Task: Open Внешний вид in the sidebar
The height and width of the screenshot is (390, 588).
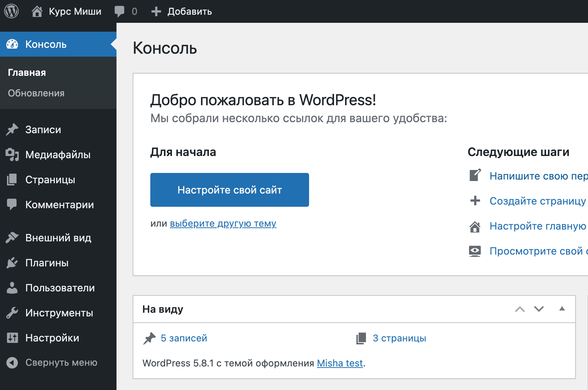Action: click(58, 238)
